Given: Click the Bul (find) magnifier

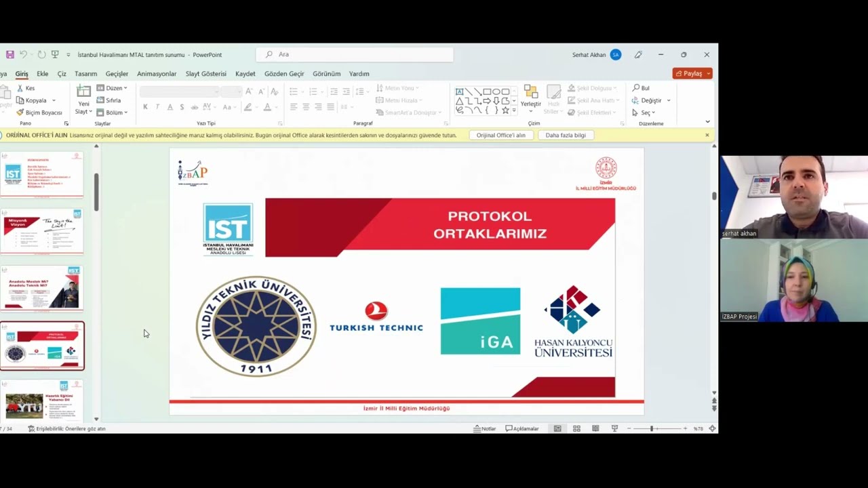Looking at the screenshot, I should [x=641, y=88].
